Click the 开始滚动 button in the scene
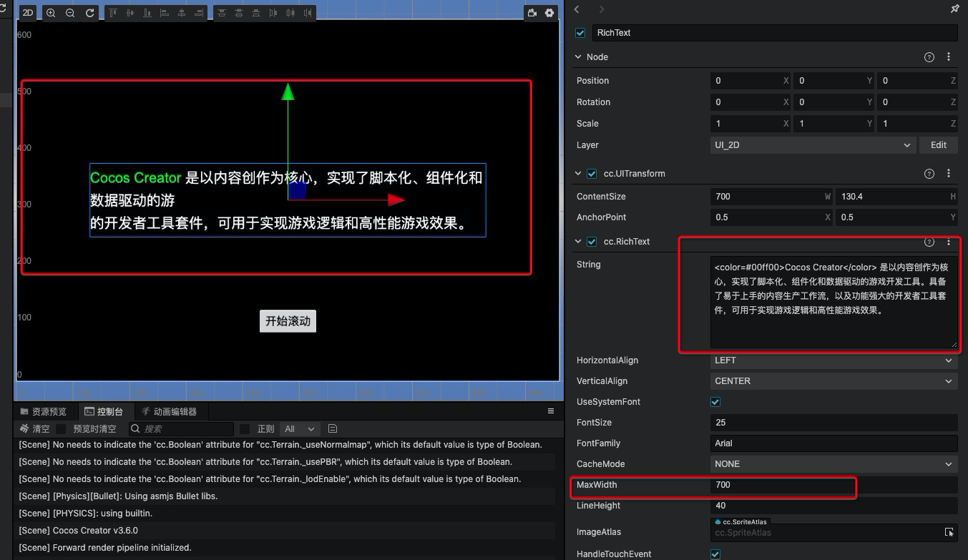The height and width of the screenshot is (560, 968). point(288,321)
